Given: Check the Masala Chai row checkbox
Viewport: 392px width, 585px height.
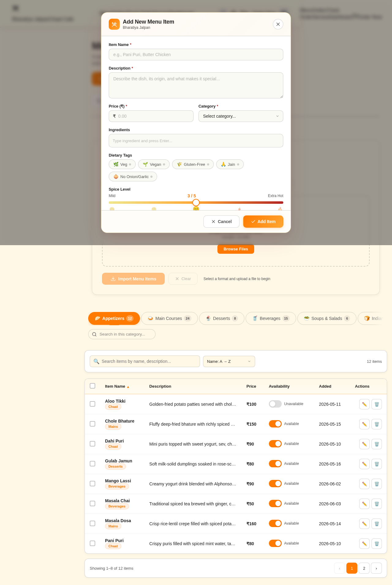Looking at the screenshot, I should point(92,503).
